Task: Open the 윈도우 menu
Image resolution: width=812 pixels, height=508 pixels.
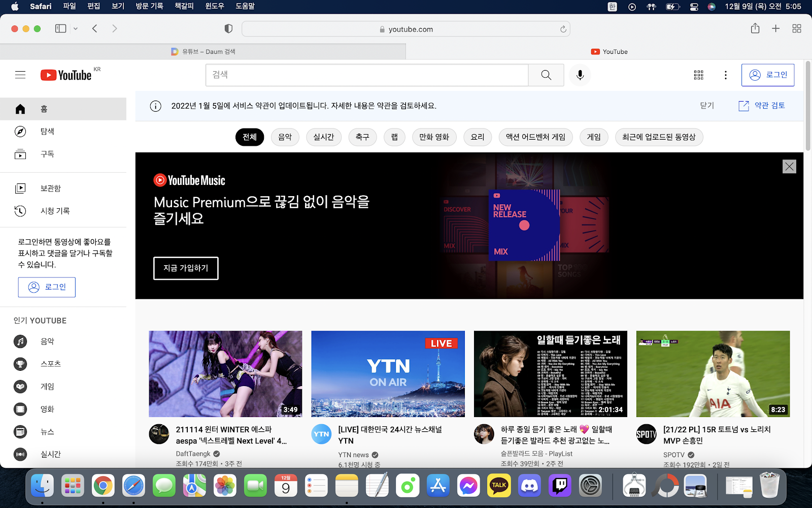Action: [215, 7]
